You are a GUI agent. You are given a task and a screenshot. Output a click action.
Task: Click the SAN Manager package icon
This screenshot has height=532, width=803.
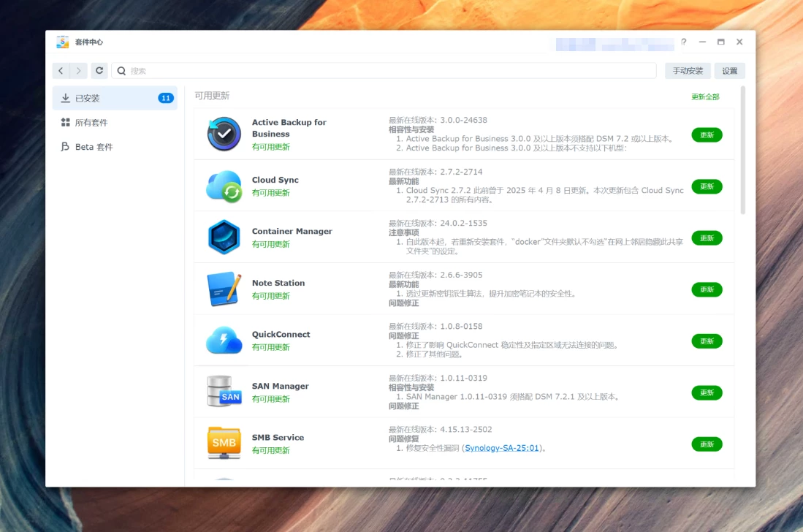click(x=224, y=392)
